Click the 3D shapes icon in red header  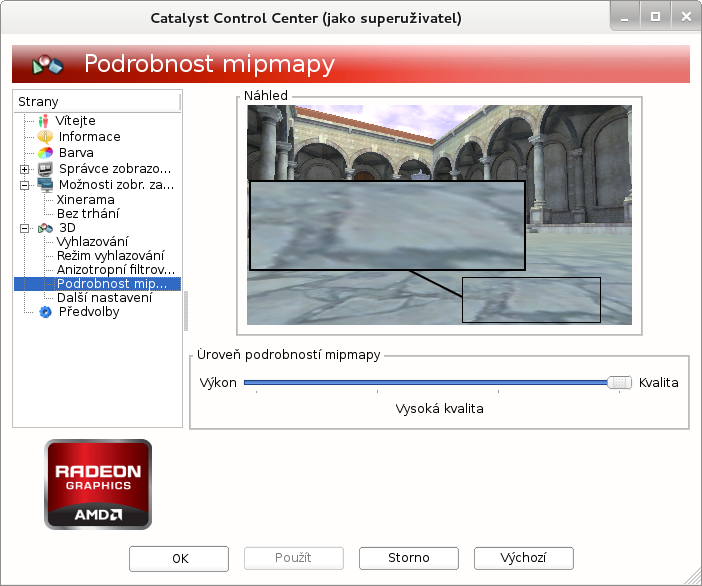[x=47, y=65]
